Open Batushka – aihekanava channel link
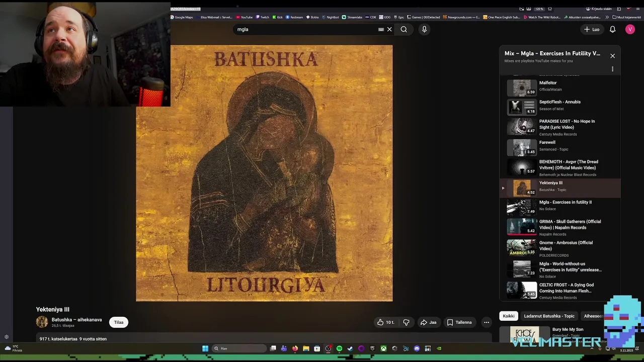This screenshot has height=362, width=644. point(76,320)
